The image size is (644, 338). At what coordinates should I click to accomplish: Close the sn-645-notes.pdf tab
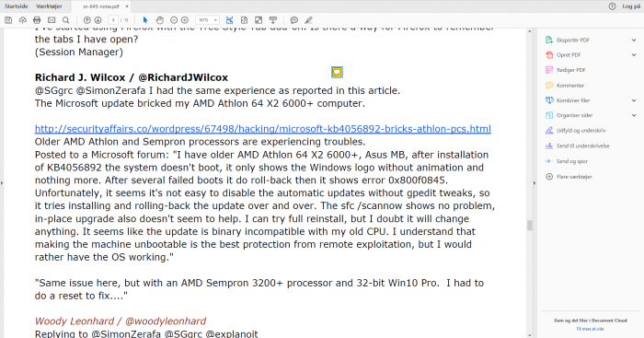click(x=127, y=6)
